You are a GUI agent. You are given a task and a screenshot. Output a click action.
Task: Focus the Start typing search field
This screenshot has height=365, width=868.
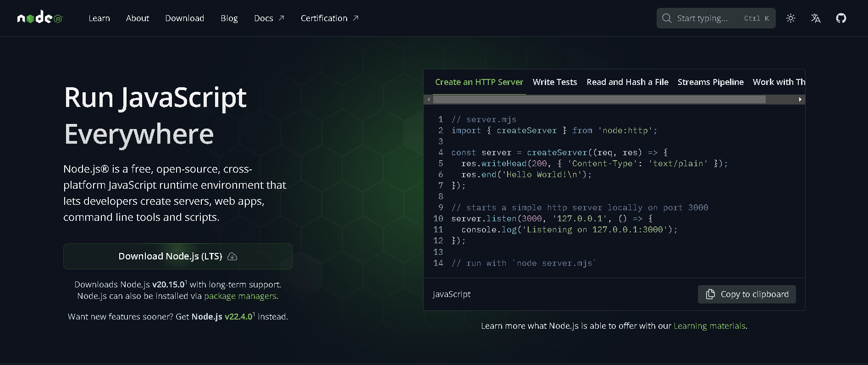coord(716,18)
